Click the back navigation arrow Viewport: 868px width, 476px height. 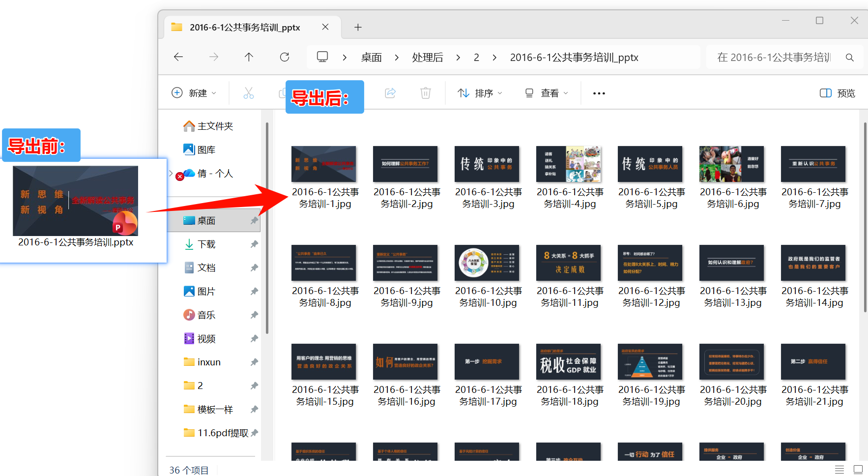[x=178, y=57]
